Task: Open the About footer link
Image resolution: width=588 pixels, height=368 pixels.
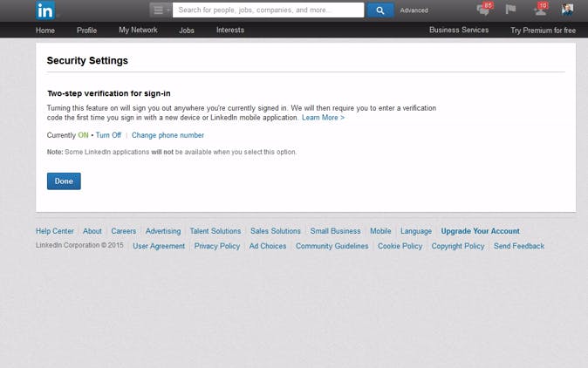Action: click(92, 231)
